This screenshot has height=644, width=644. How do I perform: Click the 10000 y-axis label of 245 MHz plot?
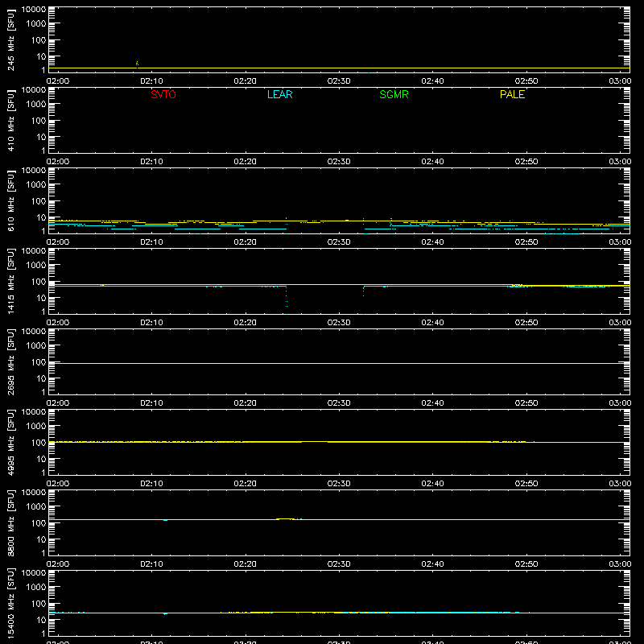34,10
